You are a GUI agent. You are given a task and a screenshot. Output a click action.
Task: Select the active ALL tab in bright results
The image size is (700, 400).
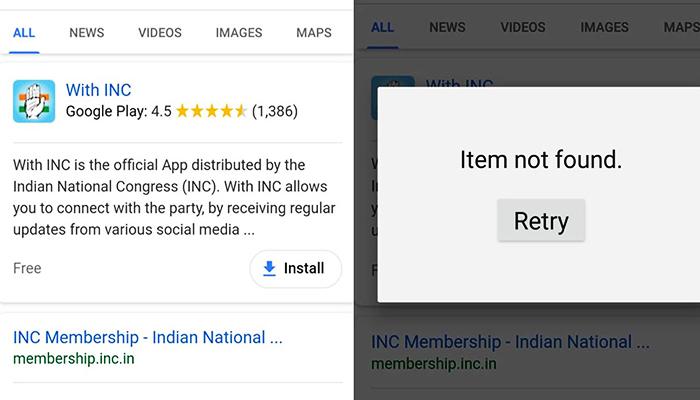click(x=24, y=33)
